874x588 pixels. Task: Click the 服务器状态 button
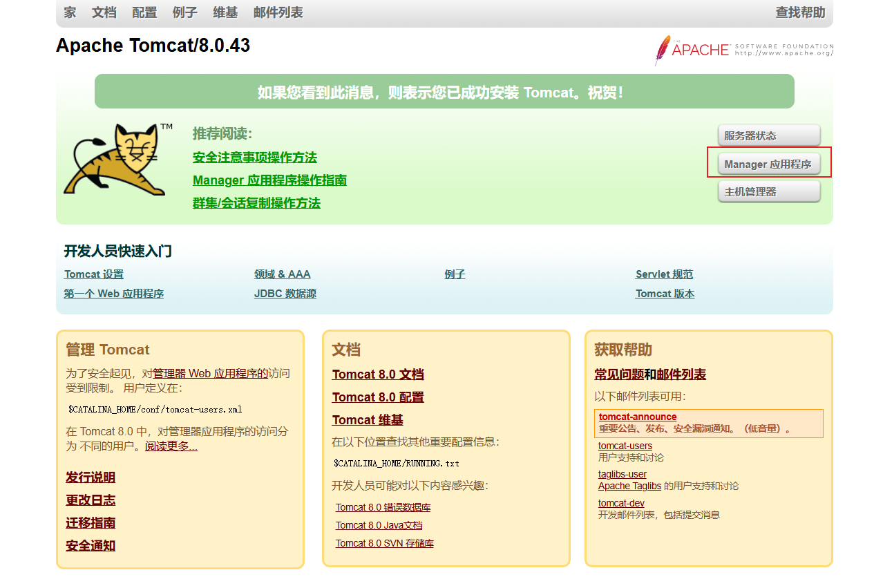[769, 135]
